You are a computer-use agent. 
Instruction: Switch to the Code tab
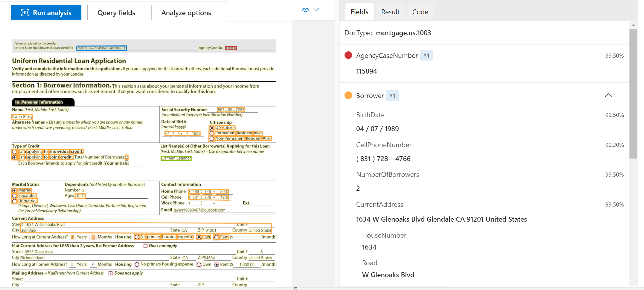(420, 12)
